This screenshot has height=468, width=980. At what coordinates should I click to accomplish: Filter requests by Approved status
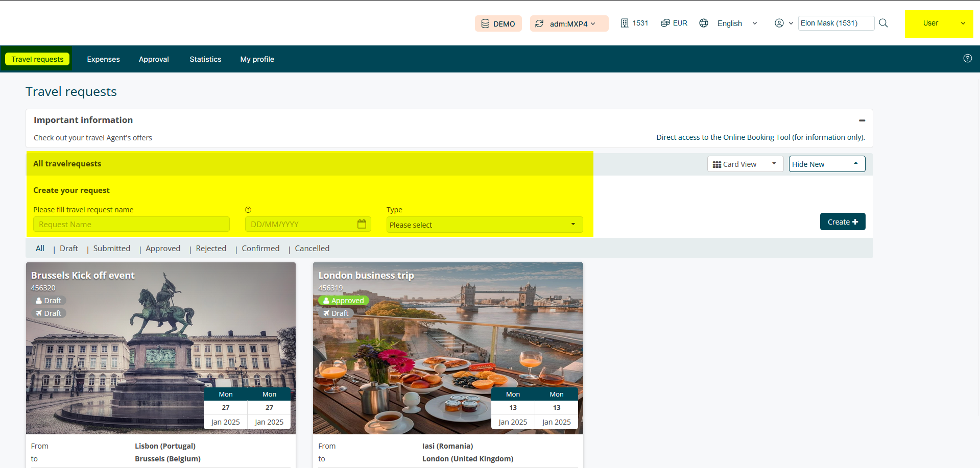click(163, 249)
